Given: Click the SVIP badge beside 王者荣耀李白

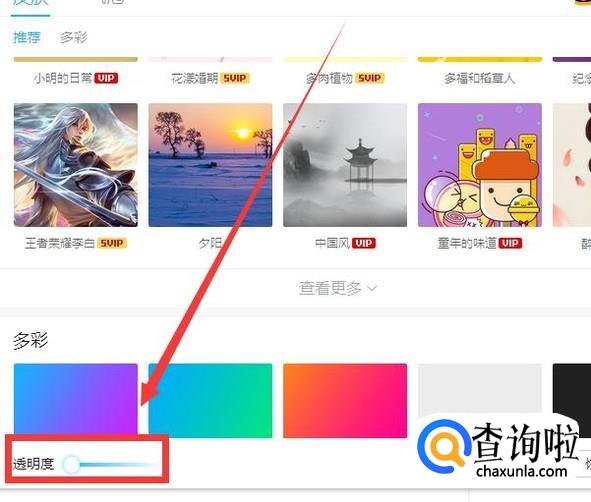Looking at the screenshot, I should (x=112, y=243).
